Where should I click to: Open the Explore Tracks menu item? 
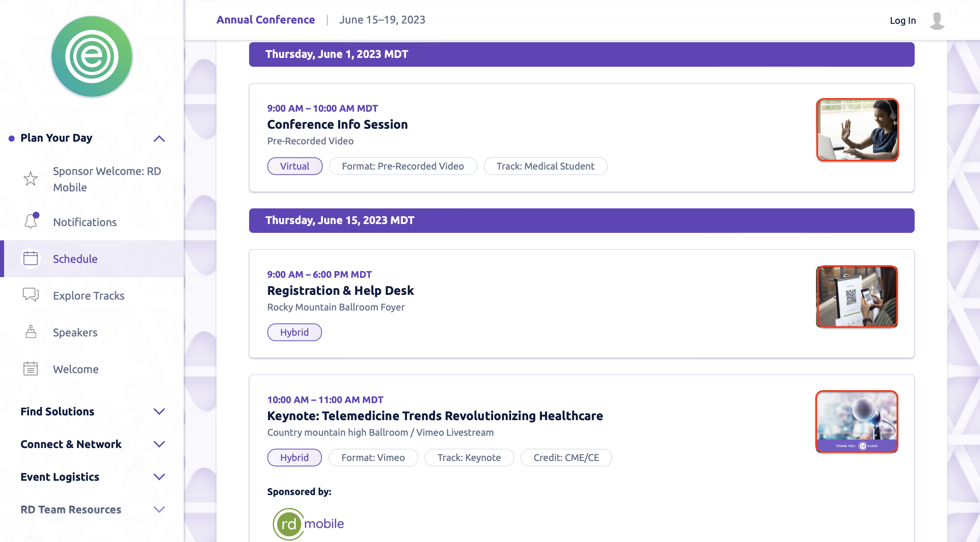click(88, 296)
